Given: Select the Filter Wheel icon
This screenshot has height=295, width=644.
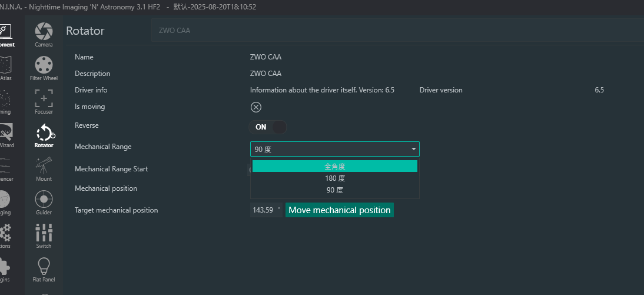Looking at the screenshot, I should (44, 68).
